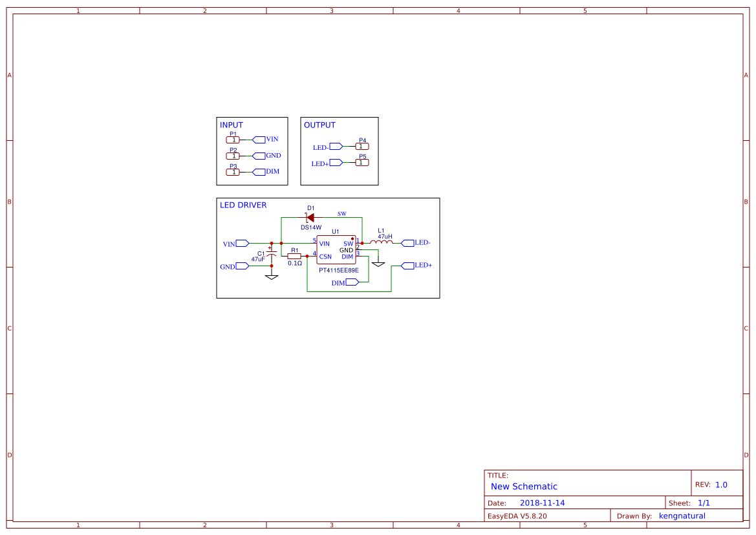Click the INPUT block title text
The height and width of the screenshot is (535, 756).
click(232, 125)
